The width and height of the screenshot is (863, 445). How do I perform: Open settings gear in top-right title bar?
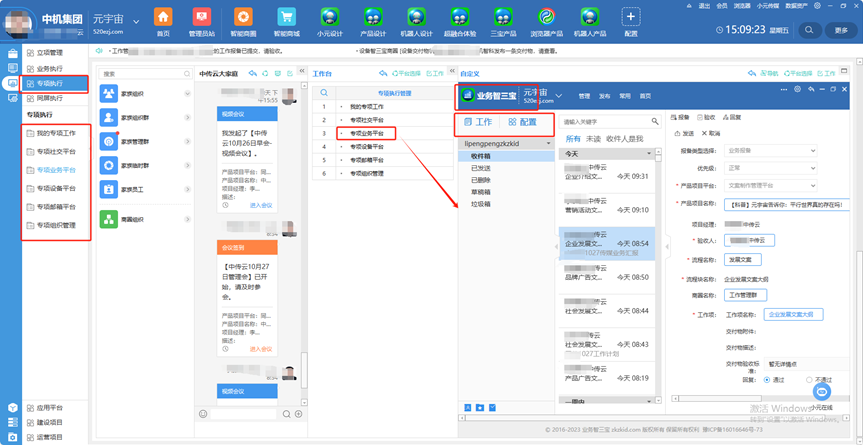pyautogui.click(x=817, y=5)
